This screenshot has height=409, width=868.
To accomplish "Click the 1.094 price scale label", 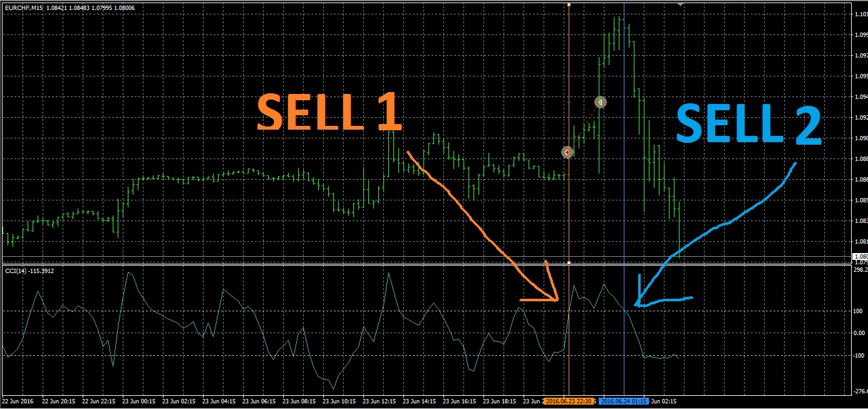I will [860, 97].
